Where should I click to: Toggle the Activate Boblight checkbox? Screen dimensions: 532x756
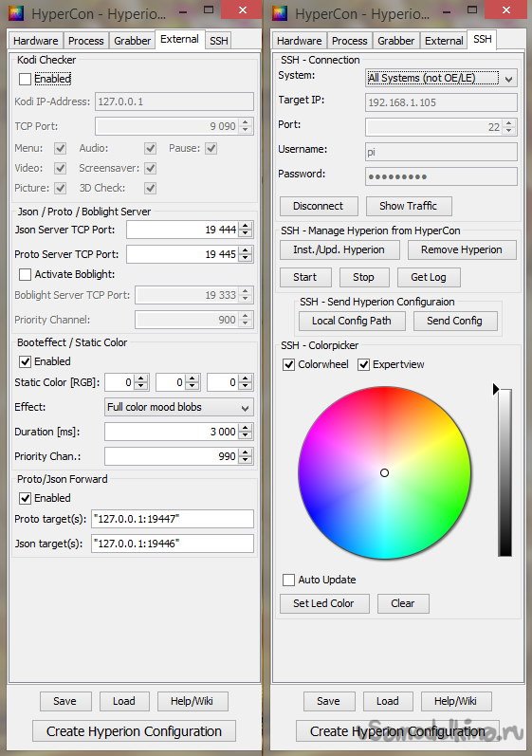pos(25,274)
